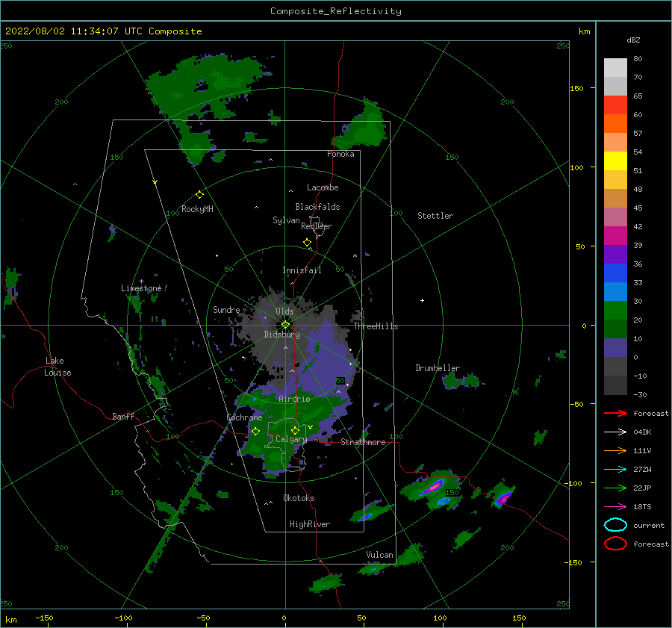
Task: Click the Airdrie city label
Action: click(294, 399)
